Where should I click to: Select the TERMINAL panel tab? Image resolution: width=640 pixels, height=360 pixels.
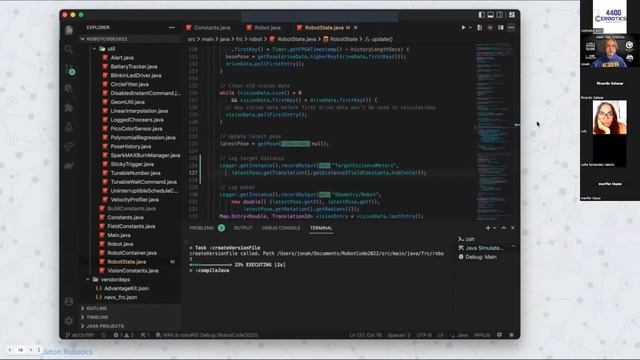tap(321, 228)
